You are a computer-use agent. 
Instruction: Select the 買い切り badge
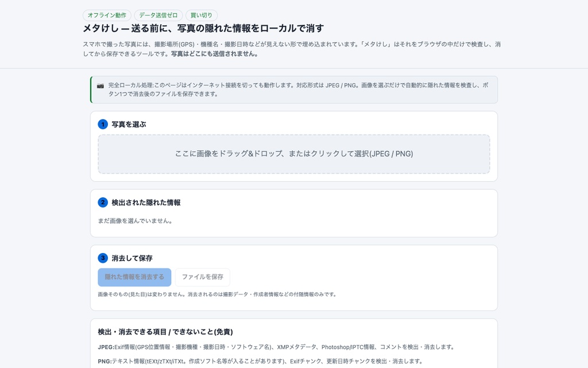click(x=202, y=16)
